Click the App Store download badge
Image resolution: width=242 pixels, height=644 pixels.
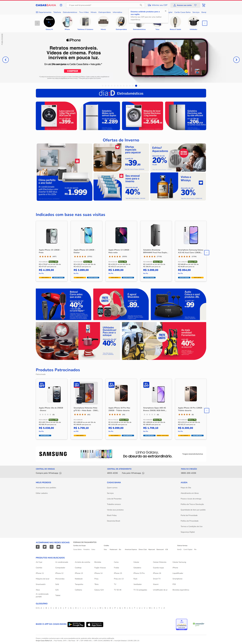[x=95, y=624]
